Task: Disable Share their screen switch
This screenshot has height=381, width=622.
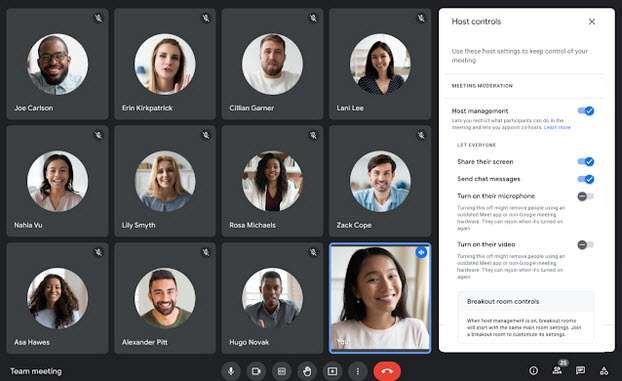Action: pos(586,162)
